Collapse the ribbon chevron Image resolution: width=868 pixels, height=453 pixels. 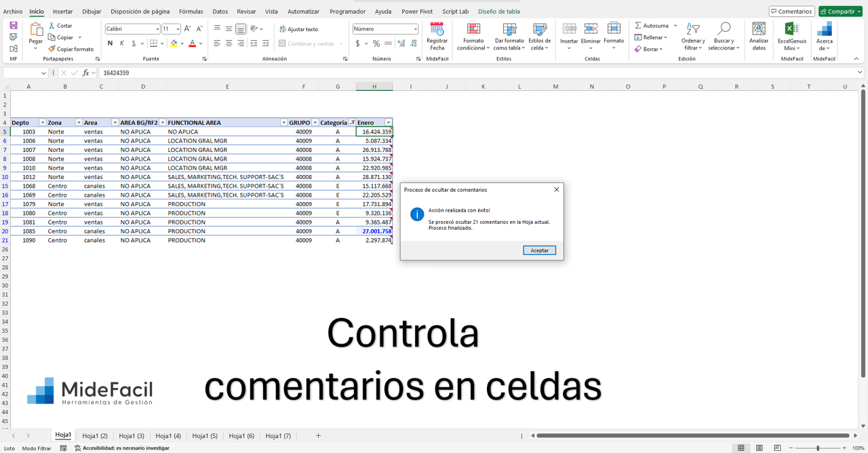coord(856,59)
